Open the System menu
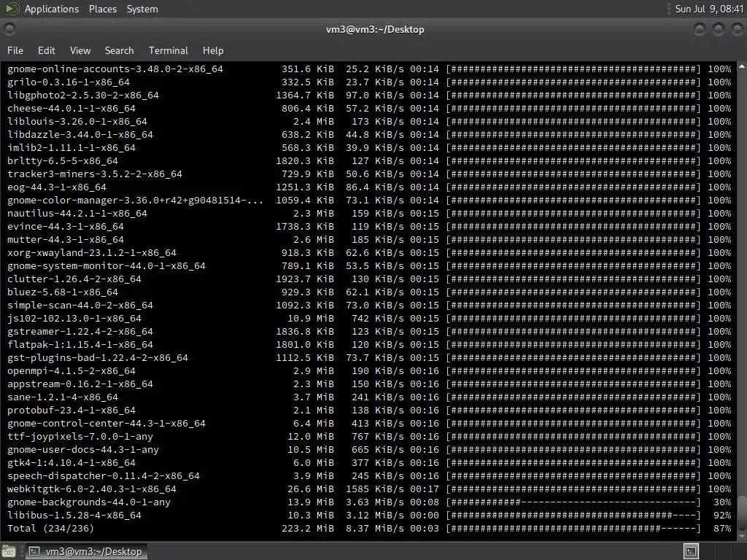Screen dimensions: 747x560 142,9
